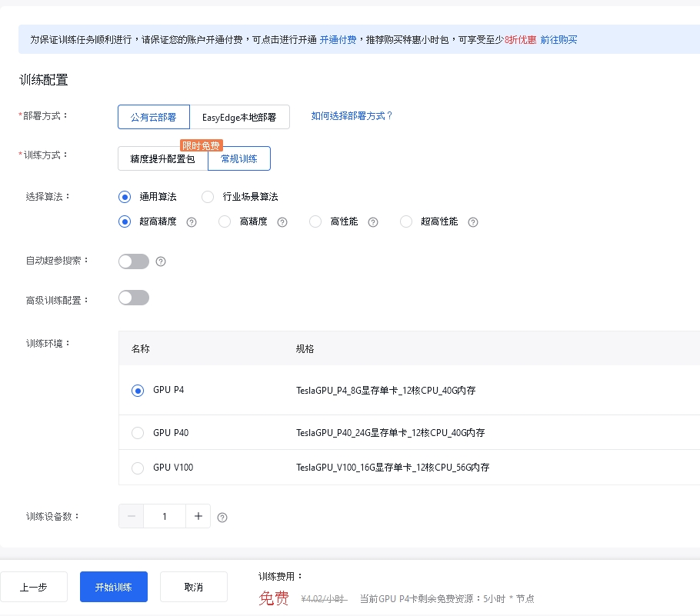Click 8折优惠 text in notice
The width and height of the screenshot is (700, 616).
pyautogui.click(x=520, y=40)
